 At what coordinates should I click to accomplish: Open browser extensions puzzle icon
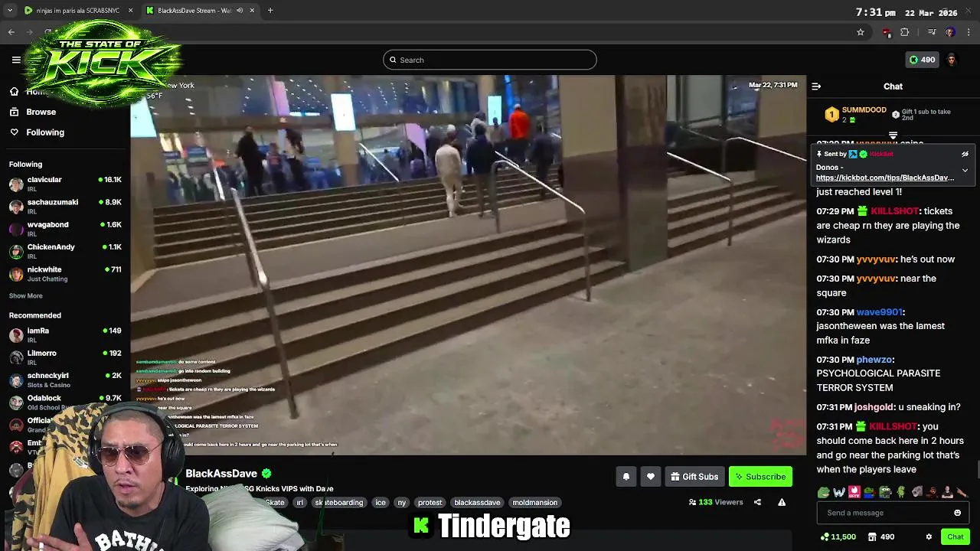pyautogui.click(x=905, y=32)
